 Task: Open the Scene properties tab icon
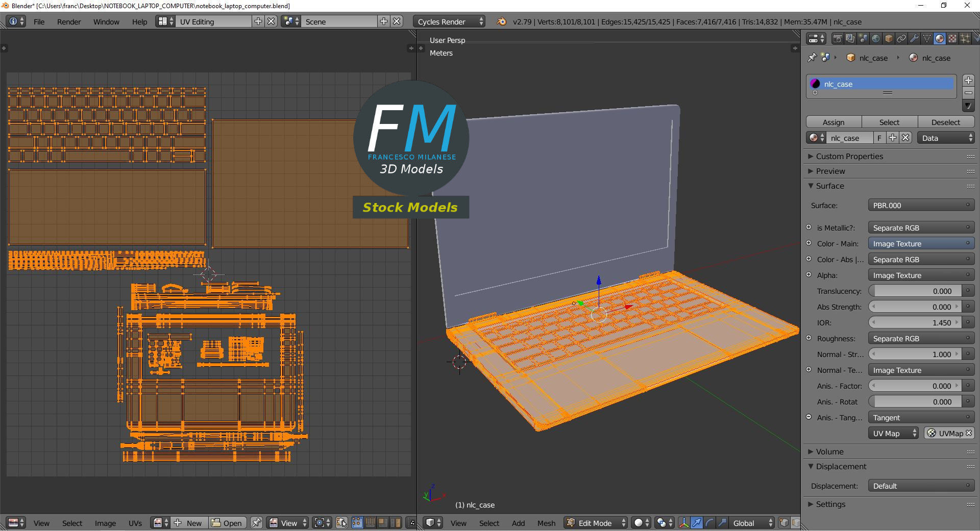click(x=863, y=38)
